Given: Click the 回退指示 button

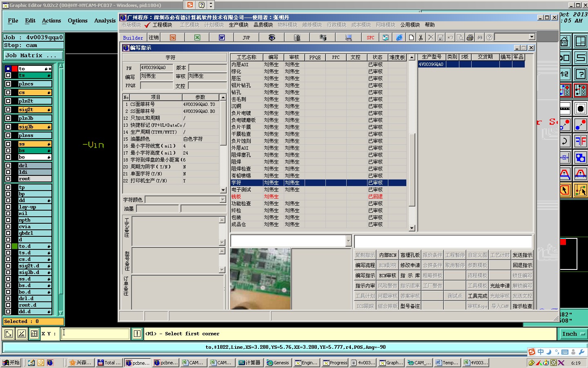Looking at the screenshot, I should 522,265.
